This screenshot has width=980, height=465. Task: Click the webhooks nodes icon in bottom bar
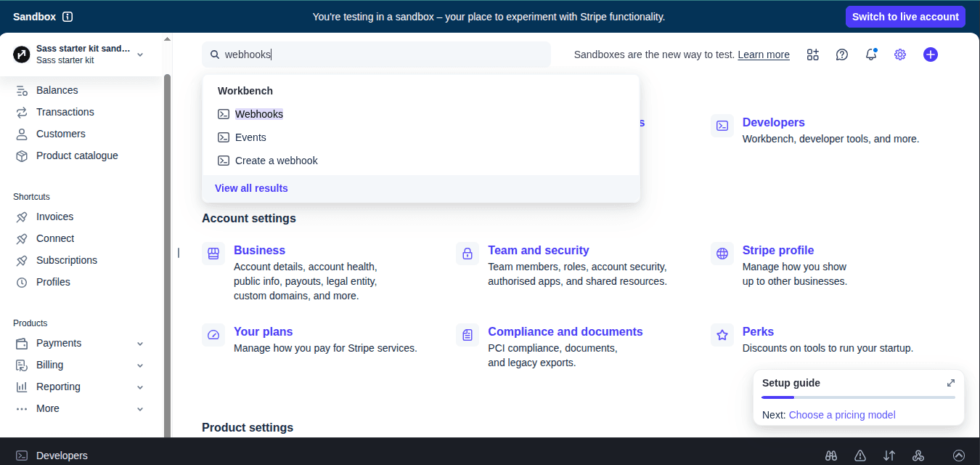(x=918, y=456)
